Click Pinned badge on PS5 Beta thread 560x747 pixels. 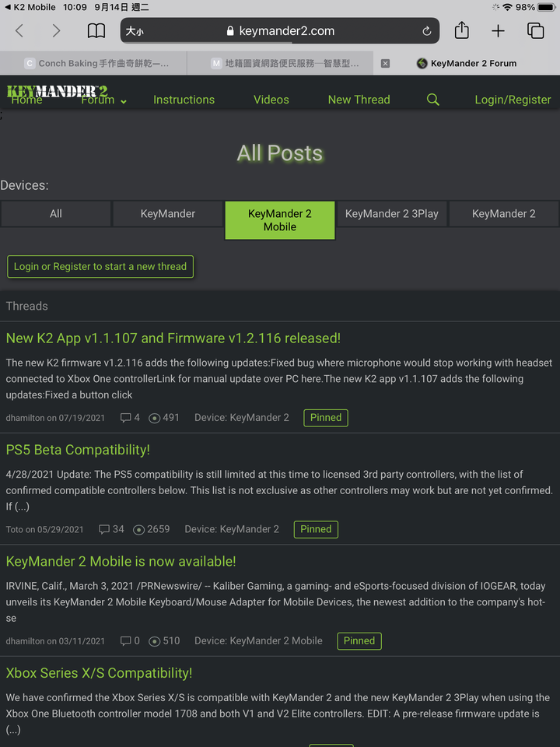[316, 529]
